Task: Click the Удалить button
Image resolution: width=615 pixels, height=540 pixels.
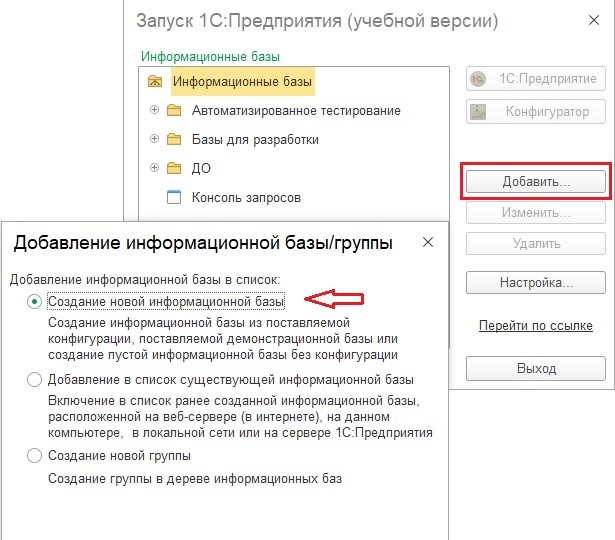Action: [536, 244]
